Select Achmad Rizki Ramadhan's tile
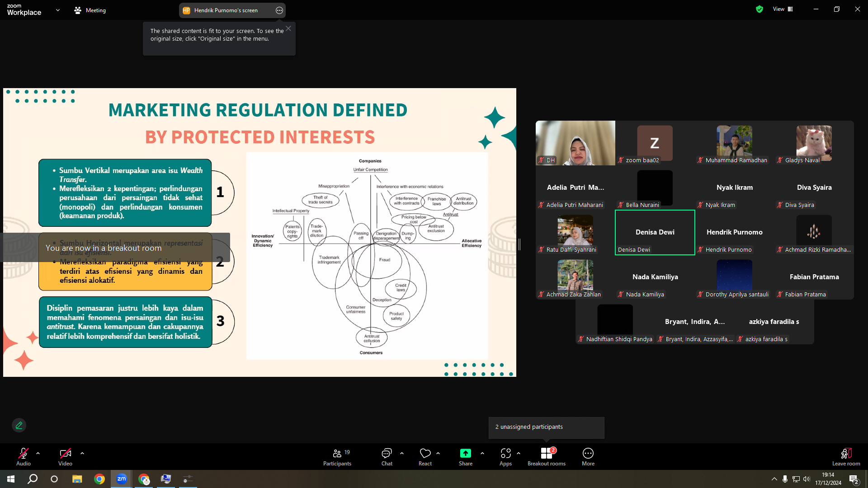The height and width of the screenshot is (488, 868). pos(814,232)
